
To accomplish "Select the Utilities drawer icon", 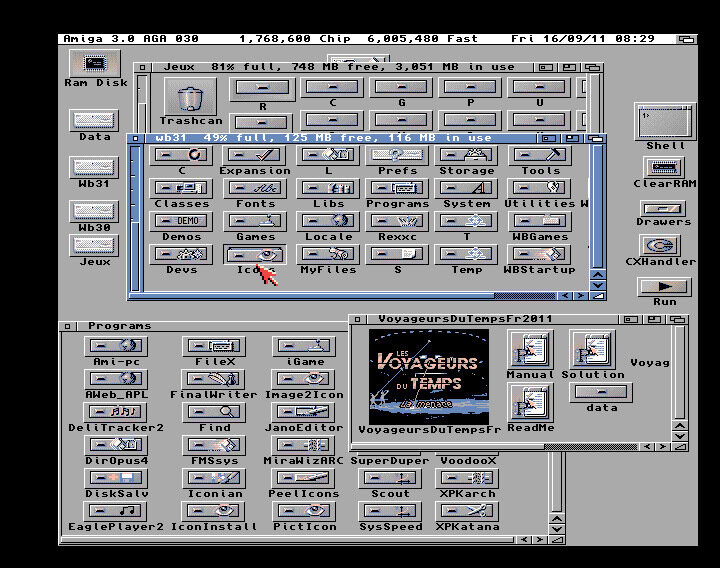I will [x=540, y=188].
